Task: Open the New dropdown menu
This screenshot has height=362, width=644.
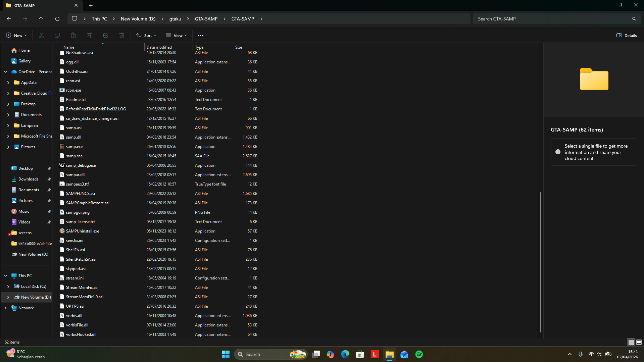Action: click(16, 35)
